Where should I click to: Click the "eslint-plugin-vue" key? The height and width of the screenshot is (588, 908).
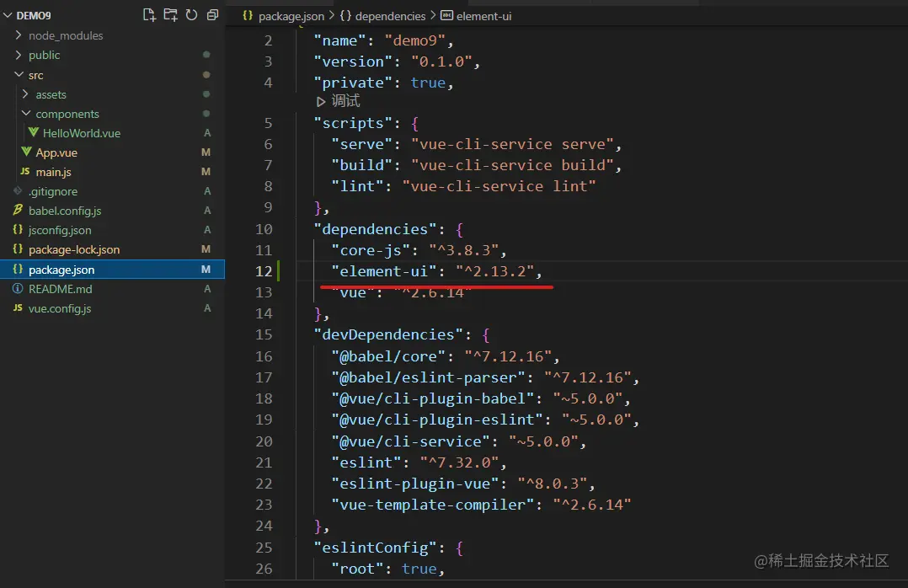[x=414, y=484]
